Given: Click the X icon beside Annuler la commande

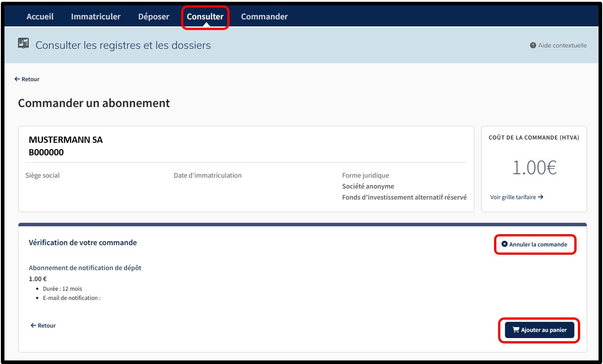Looking at the screenshot, I should pyautogui.click(x=504, y=244).
